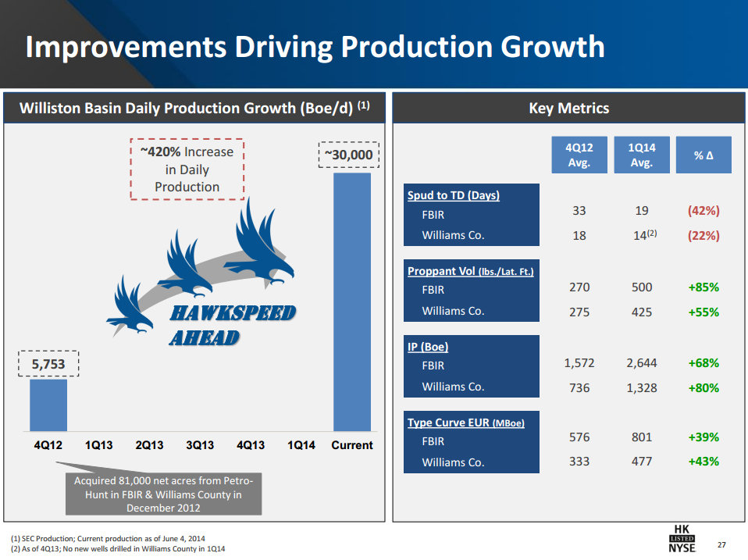The width and height of the screenshot is (748, 560).
Task: Click the blue 1Q14 Avg. column header
Action: click(641, 154)
